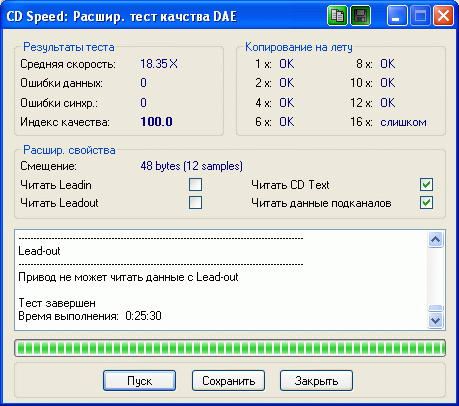This screenshot has width=459, height=406.
Task: Click the Расшир. свойства group title
Action: pos(69,150)
